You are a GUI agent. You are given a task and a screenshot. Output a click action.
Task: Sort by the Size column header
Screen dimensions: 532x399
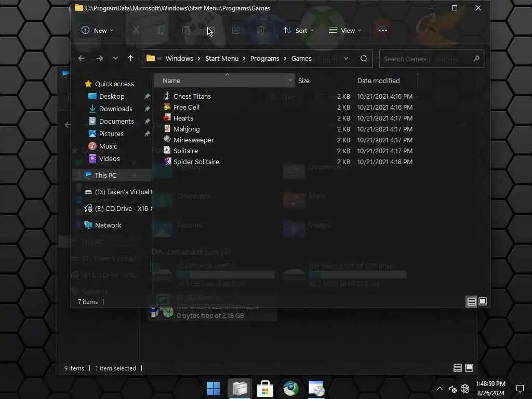[x=324, y=81]
